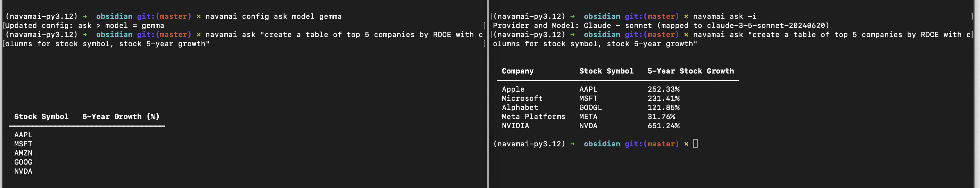This screenshot has width=980, height=188.
Task: Click the 'GOOGL' stock symbol in right table
Action: point(590,107)
